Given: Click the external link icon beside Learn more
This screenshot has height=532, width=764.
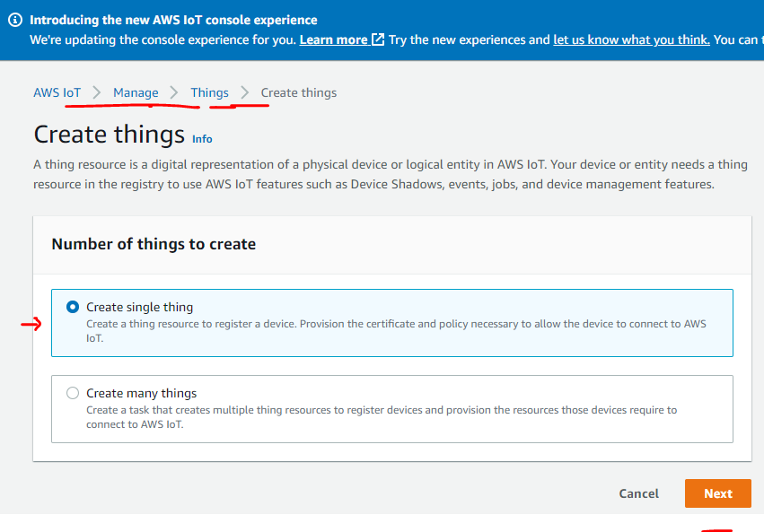Looking at the screenshot, I should click(378, 39).
